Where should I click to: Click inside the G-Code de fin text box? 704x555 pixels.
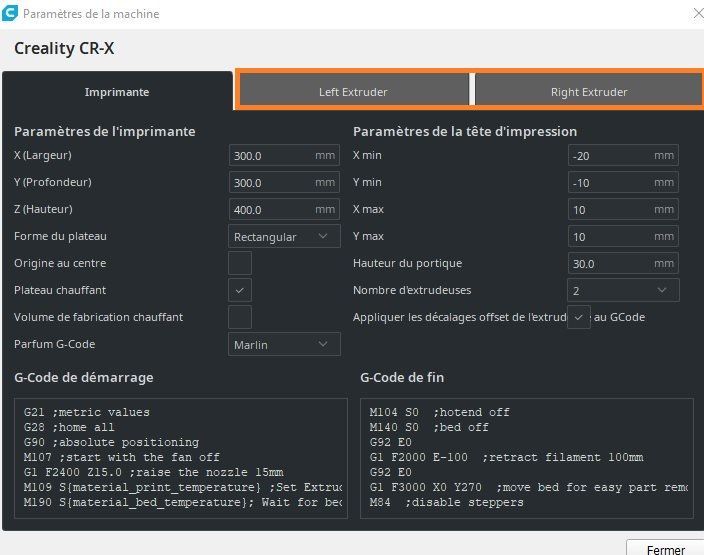point(527,458)
